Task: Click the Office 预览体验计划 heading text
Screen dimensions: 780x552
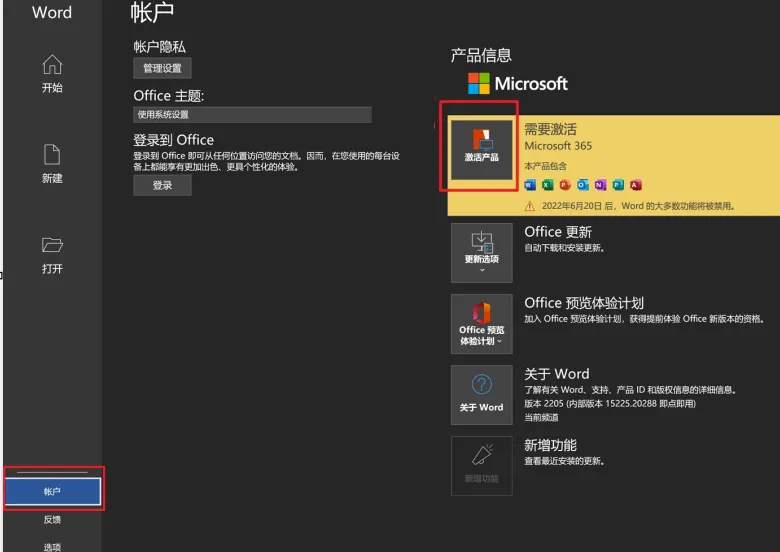Action: pos(584,303)
